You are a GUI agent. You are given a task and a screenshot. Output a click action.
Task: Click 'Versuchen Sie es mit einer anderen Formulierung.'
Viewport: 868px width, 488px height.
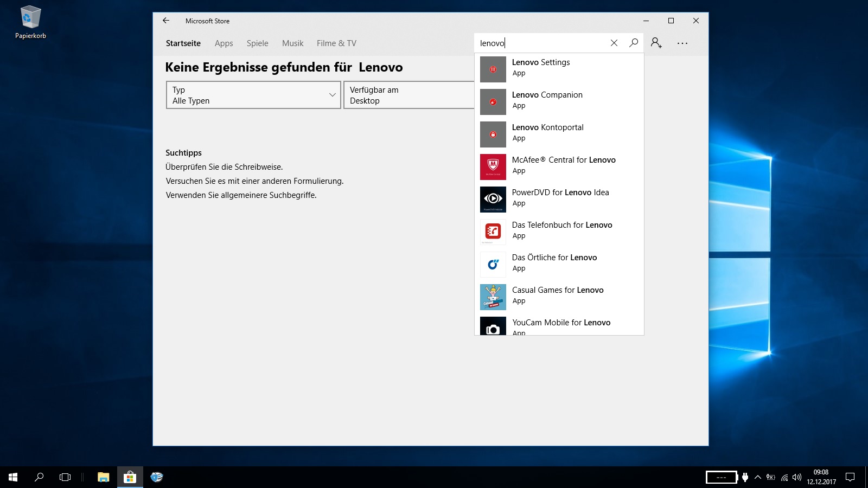coord(254,181)
